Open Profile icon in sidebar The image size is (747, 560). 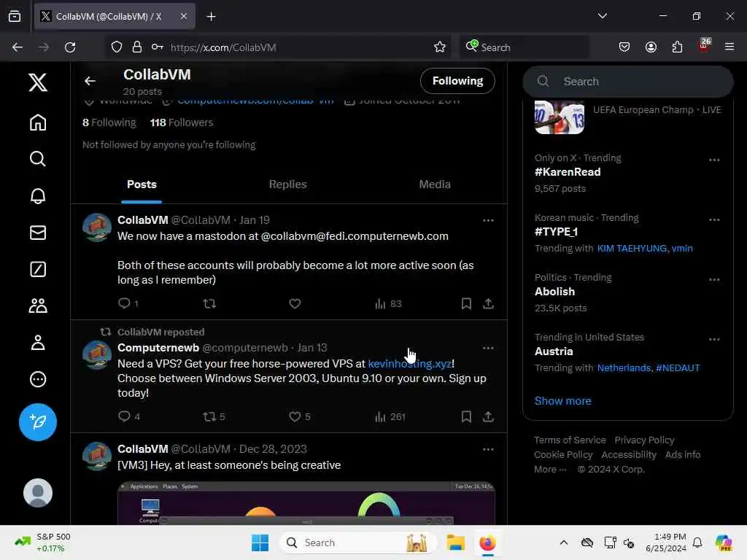tap(38, 343)
